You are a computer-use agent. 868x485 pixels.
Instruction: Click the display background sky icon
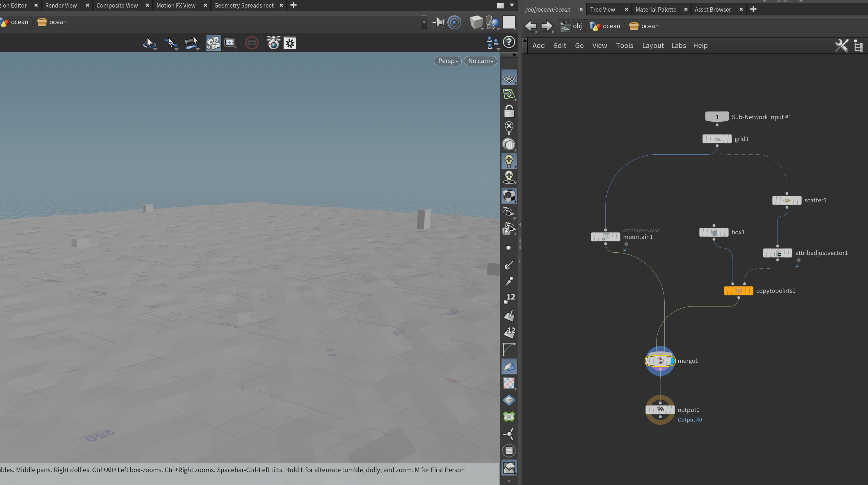click(x=509, y=467)
